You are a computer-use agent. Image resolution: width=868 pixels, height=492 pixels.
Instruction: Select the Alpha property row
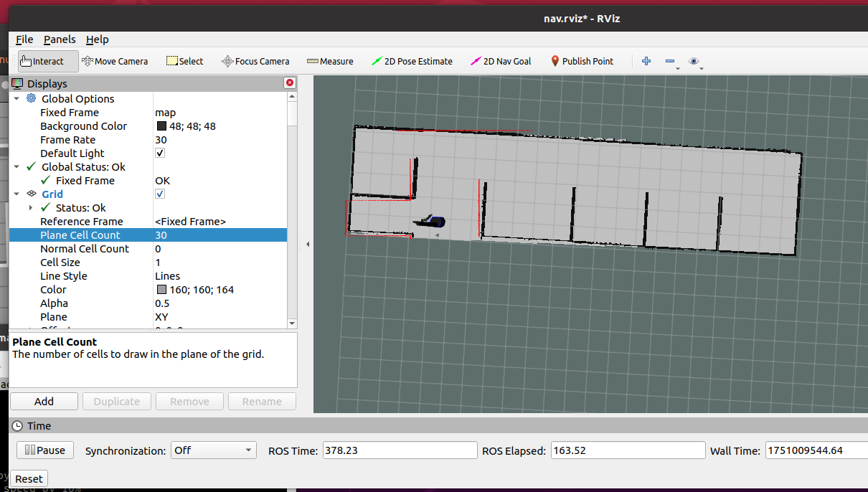click(148, 303)
